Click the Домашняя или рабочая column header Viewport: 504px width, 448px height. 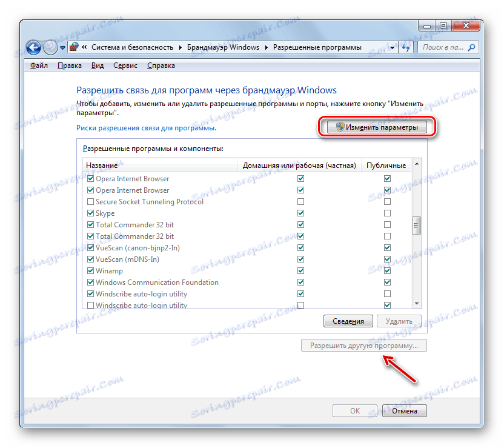(x=299, y=165)
